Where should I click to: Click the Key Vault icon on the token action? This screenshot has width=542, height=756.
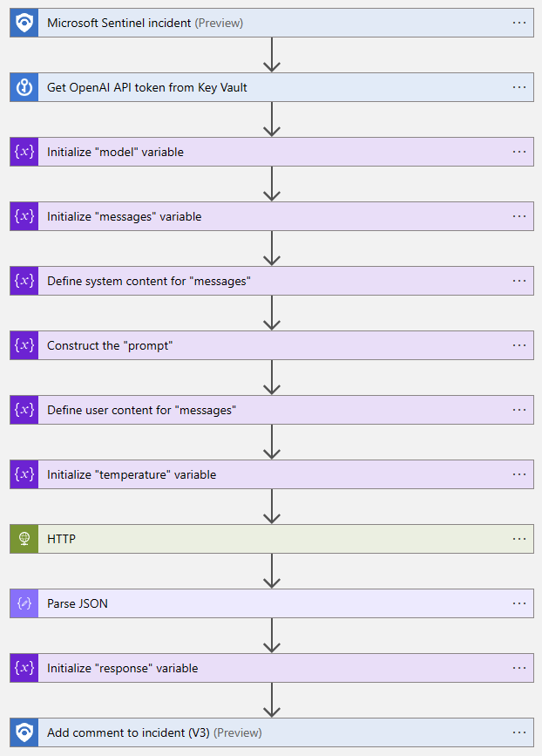[x=23, y=87]
